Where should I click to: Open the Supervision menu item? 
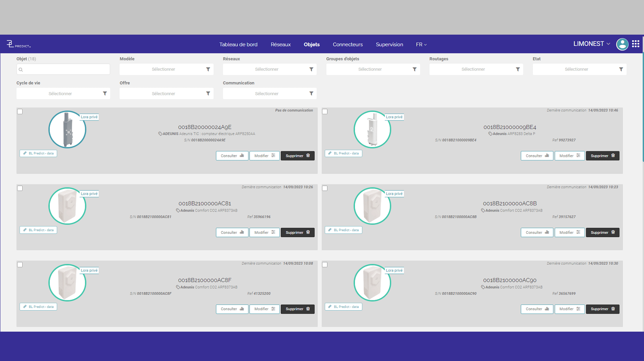389,44
